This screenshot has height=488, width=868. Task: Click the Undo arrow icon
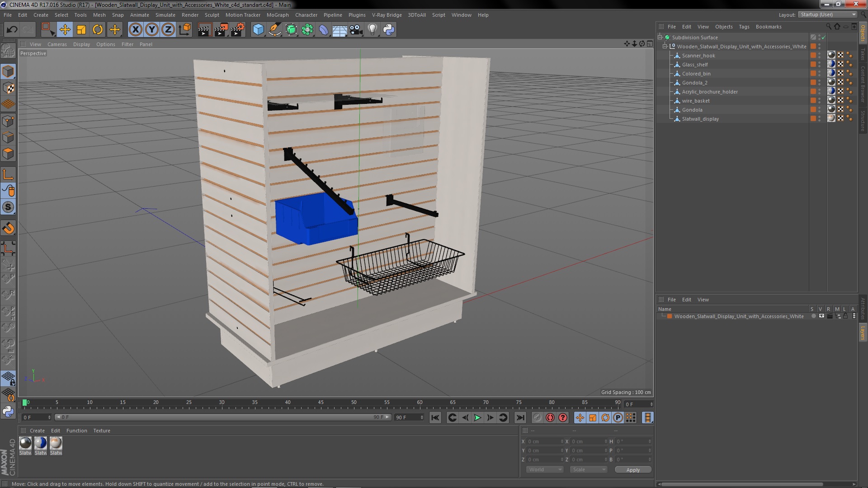point(12,30)
